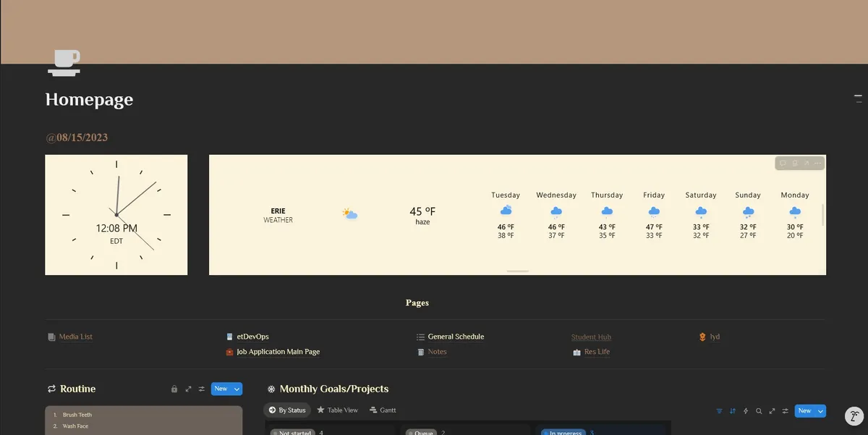Switch to the Table View tab

click(337, 410)
